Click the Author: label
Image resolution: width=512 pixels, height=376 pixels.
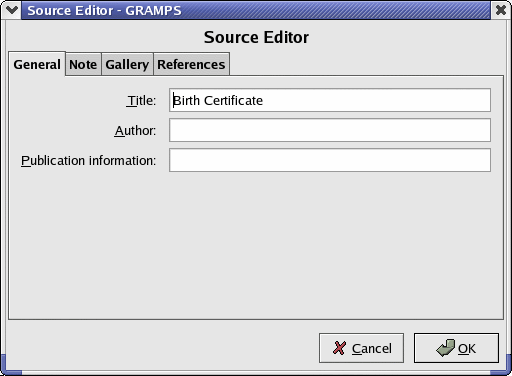pos(135,130)
